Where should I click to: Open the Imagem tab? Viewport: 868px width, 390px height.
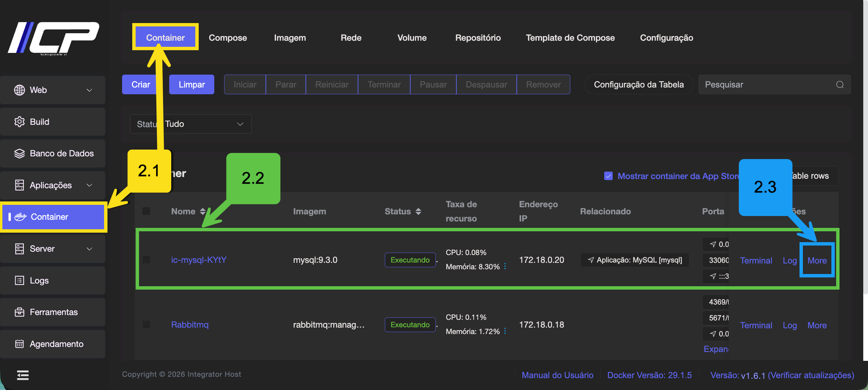pyautogui.click(x=290, y=38)
